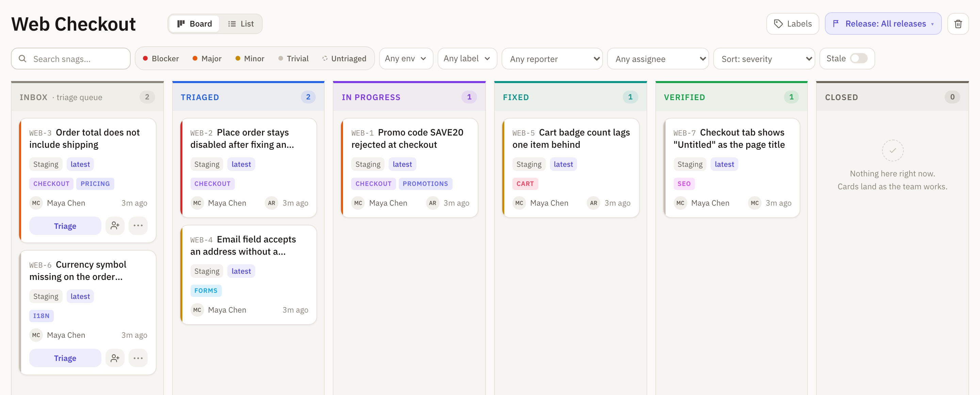This screenshot has height=395, width=980.
Task: Click the MC reporter avatar on WEB-4
Action: tap(197, 310)
